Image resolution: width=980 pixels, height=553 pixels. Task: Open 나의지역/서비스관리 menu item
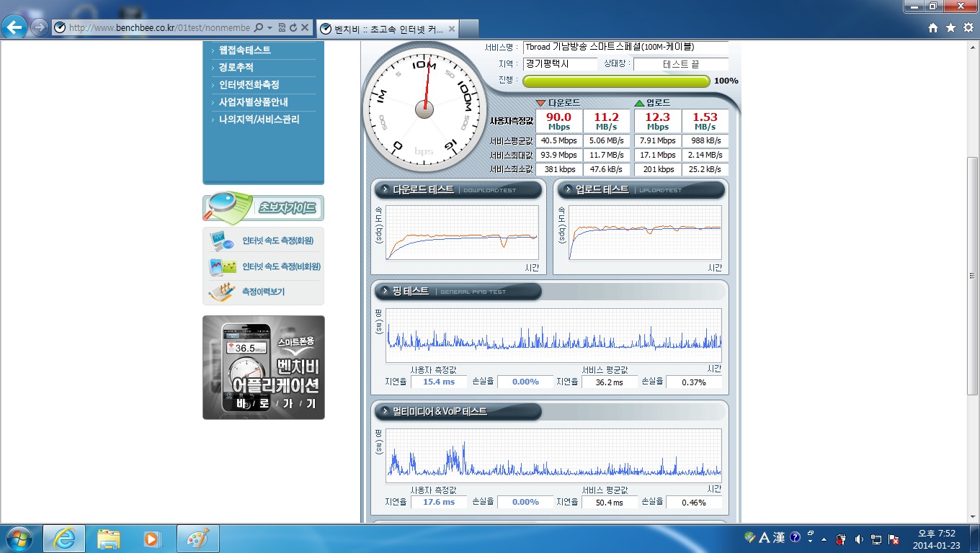259,120
